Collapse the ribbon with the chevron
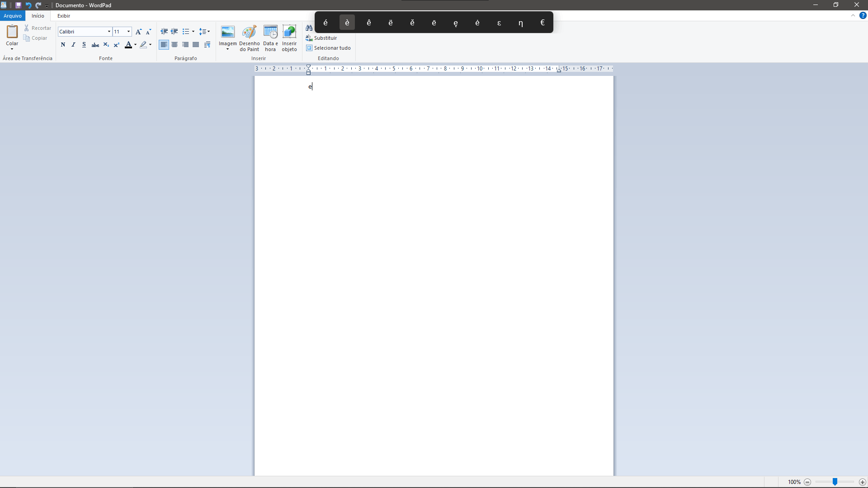 [853, 15]
